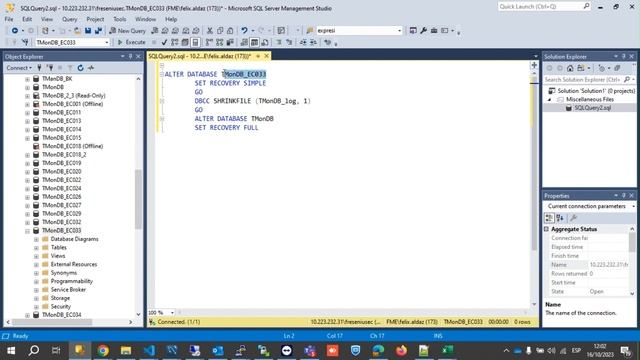The image size is (640, 360).
Task: Expand the Views folder
Action: click(x=36, y=256)
